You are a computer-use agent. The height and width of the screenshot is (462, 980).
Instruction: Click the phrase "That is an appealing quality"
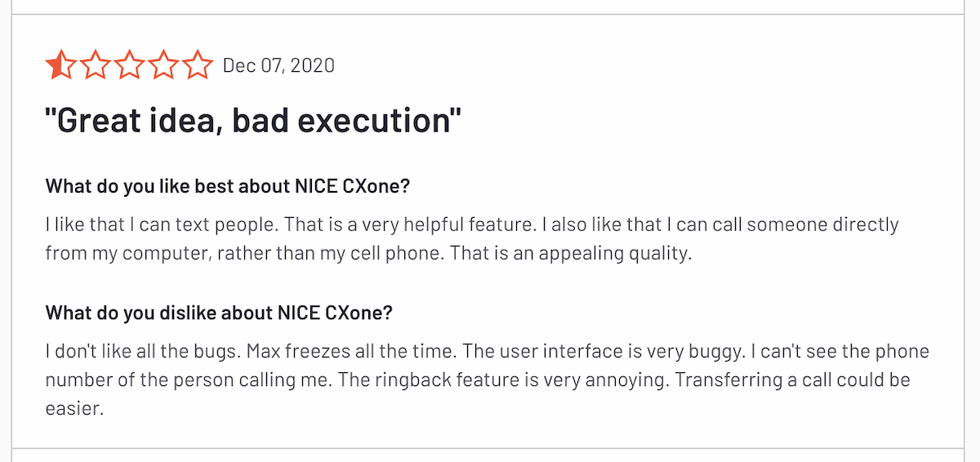click(x=571, y=253)
